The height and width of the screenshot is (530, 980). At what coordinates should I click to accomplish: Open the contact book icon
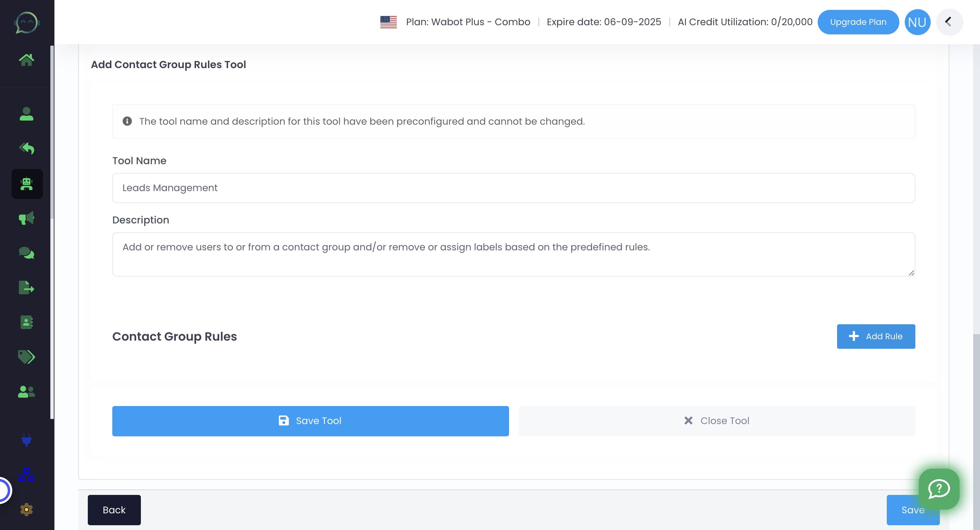pos(27,322)
